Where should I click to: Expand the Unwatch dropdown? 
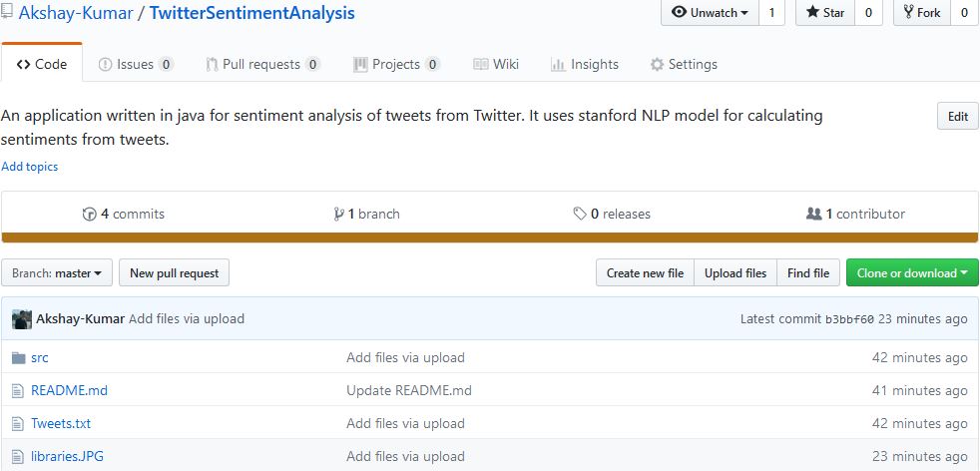pyautogui.click(x=710, y=13)
